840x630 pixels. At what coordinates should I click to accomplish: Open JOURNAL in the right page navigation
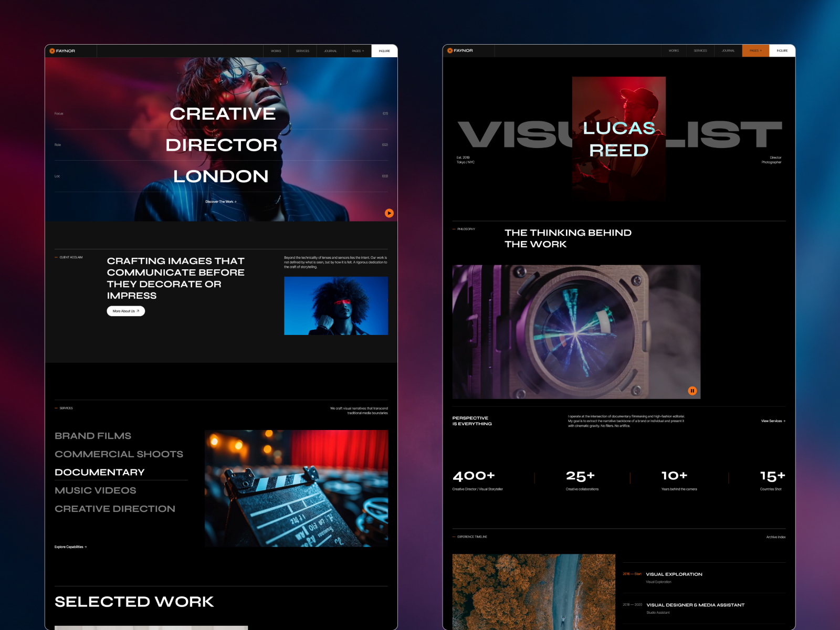click(x=728, y=50)
